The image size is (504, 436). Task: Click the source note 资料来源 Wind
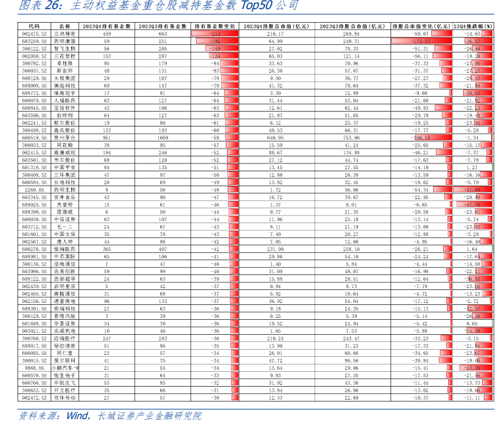coord(109,416)
